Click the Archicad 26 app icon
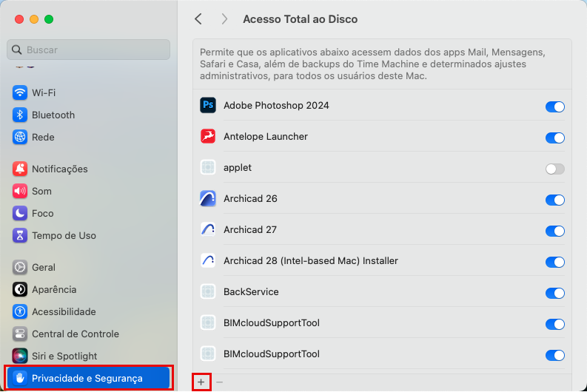Viewport: 587px width, 392px height. click(208, 198)
